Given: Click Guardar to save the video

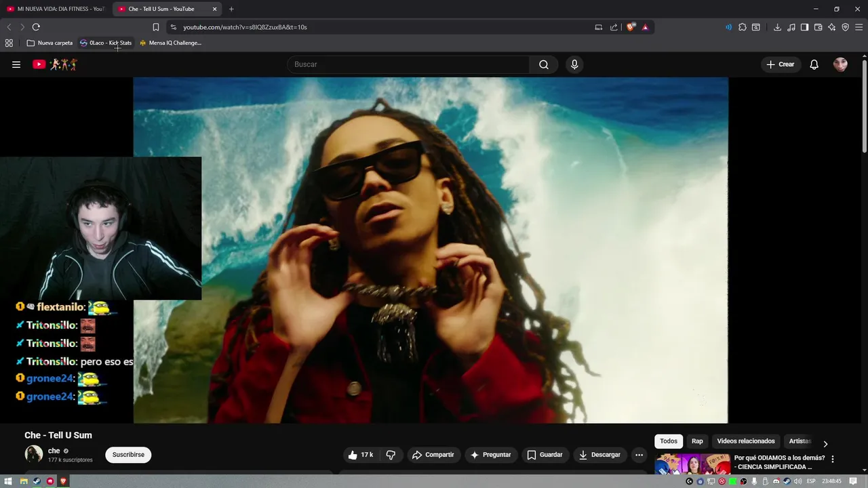Looking at the screenshot, I should pyautogui.click(x=545, y=455).
